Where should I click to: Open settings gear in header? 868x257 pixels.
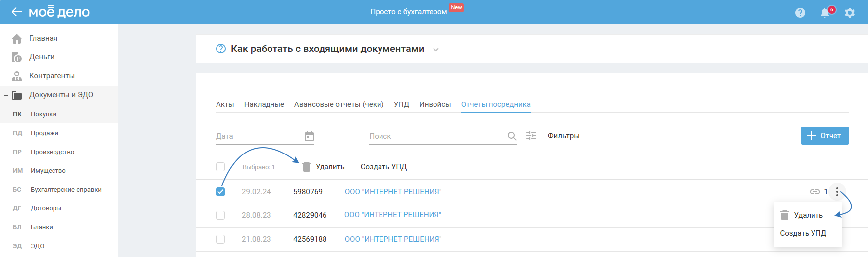click(850, 13)
